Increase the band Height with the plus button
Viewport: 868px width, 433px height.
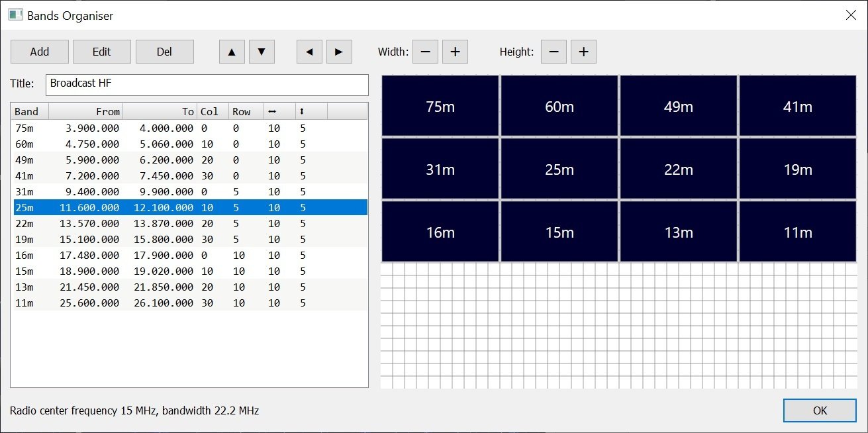coord(583,51)
